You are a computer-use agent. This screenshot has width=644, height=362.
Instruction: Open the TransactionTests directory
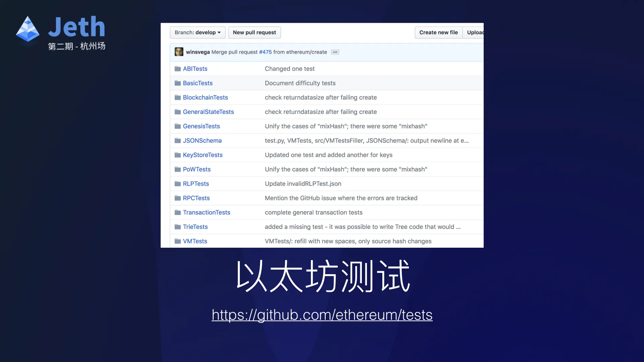tap(206, 213)
